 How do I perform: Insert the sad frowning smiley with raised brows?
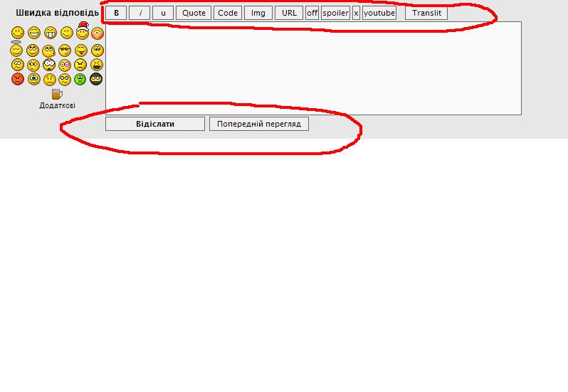[x=50, y=79]
